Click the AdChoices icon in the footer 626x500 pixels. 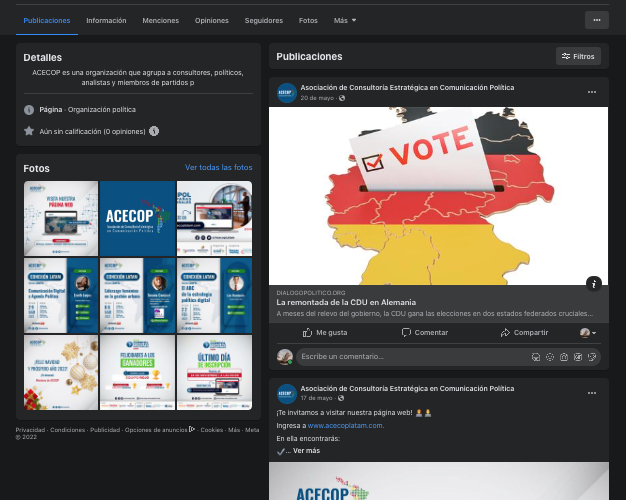point(192,429)
